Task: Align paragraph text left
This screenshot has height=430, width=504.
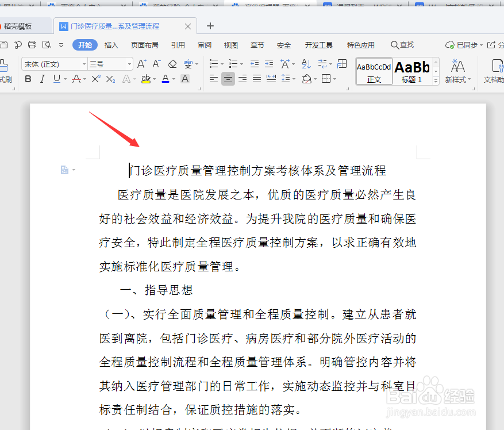Action: click(214, 79)
